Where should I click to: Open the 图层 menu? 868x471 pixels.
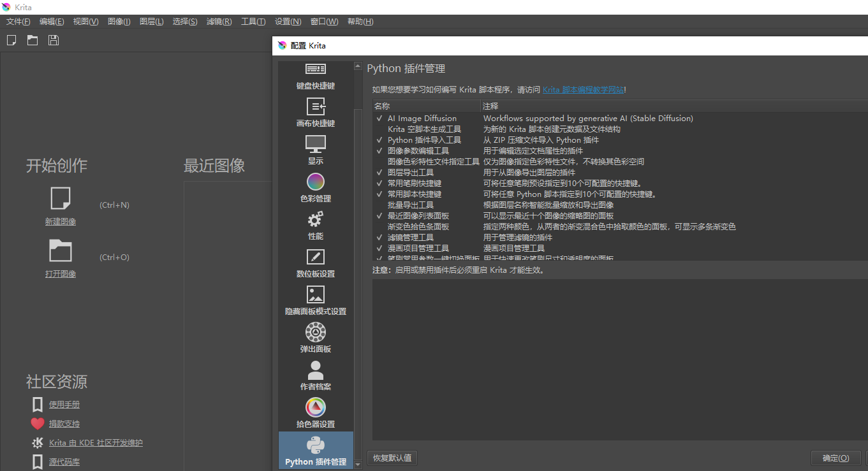click(x=151, y=22)
